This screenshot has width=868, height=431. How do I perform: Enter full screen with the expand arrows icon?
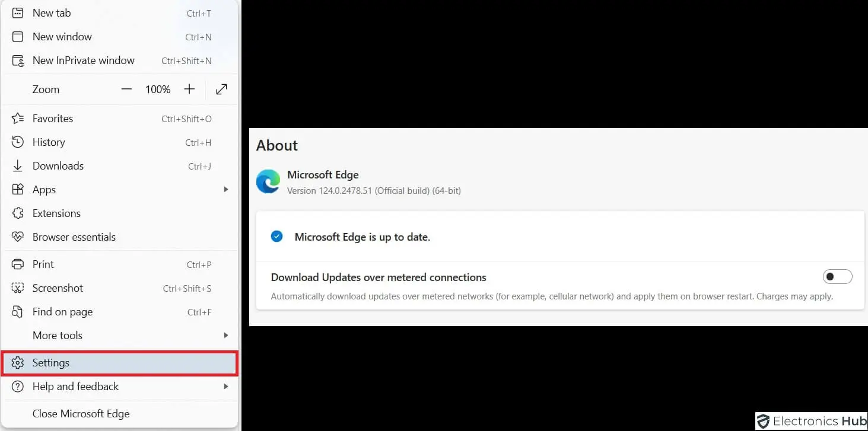[x=221, y=90]
